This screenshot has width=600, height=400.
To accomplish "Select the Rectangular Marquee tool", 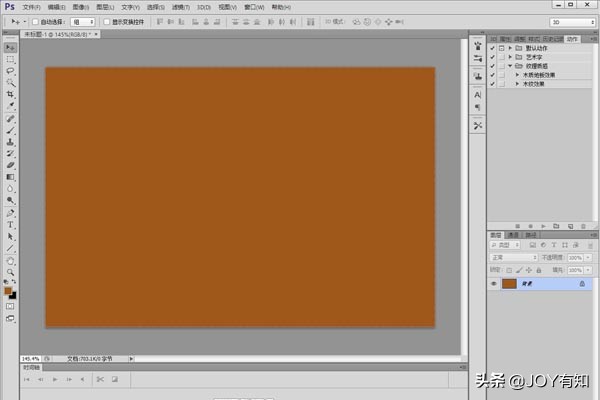I will click(10, 59).
